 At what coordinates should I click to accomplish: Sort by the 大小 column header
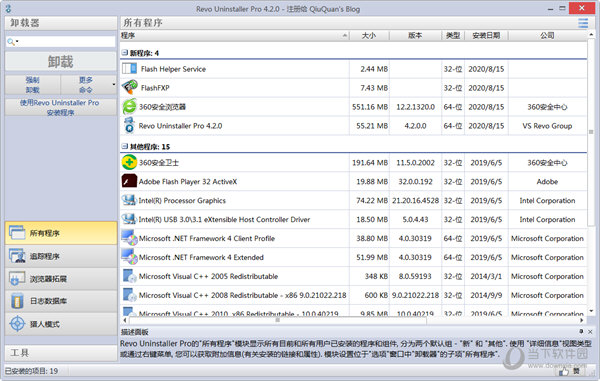pos(369,36)
